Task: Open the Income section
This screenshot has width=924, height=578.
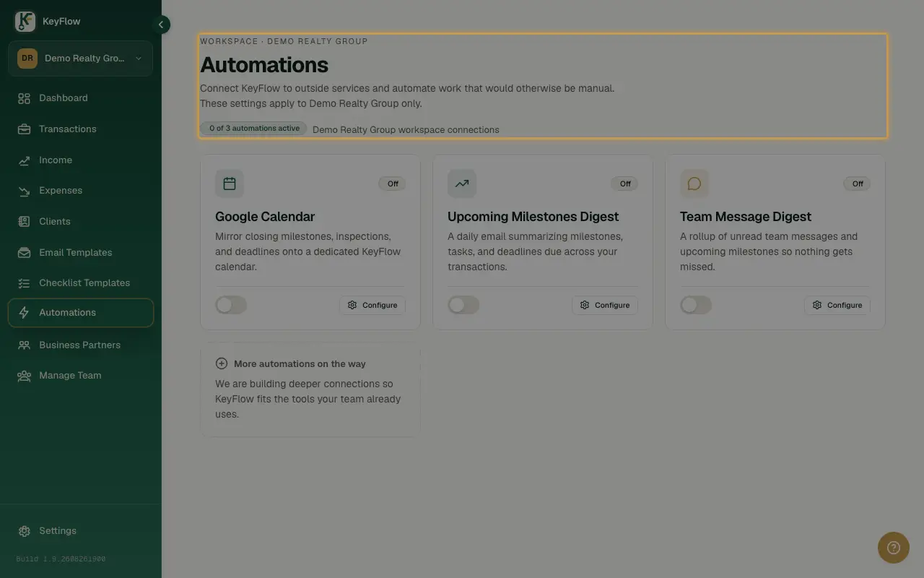Action: pos(80,160)
